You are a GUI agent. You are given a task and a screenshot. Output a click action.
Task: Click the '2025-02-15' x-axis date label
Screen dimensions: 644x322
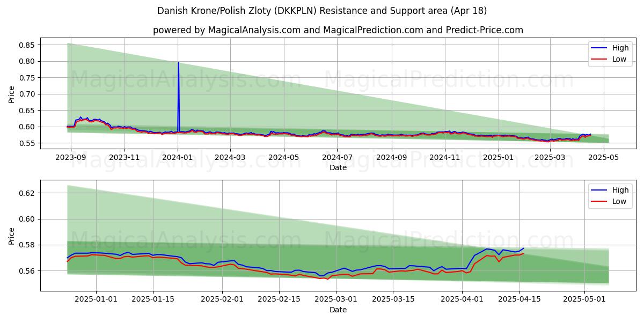click(x=279, y=299)
